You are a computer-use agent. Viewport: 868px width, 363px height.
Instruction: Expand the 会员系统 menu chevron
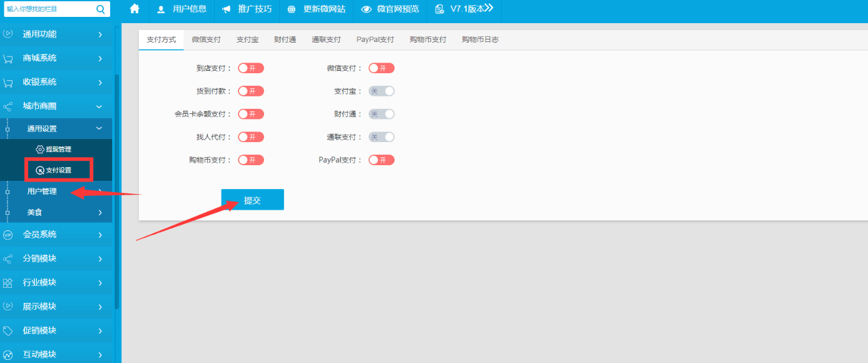click(x=100, y=235)
